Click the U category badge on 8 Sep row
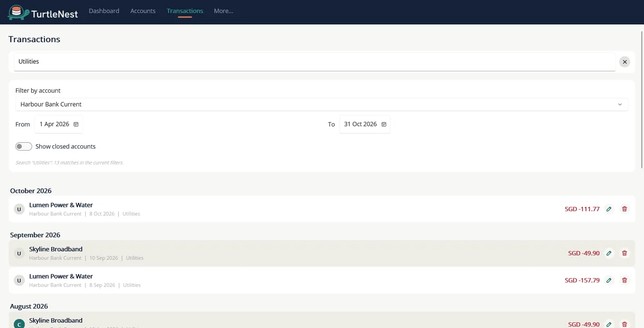The height and width of the screenshot is (328, 644). 19,280
